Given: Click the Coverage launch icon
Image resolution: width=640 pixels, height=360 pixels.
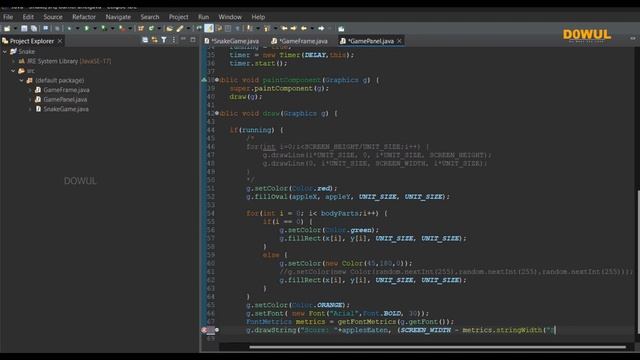Looking at the screenshot, I should click(104, 28).
